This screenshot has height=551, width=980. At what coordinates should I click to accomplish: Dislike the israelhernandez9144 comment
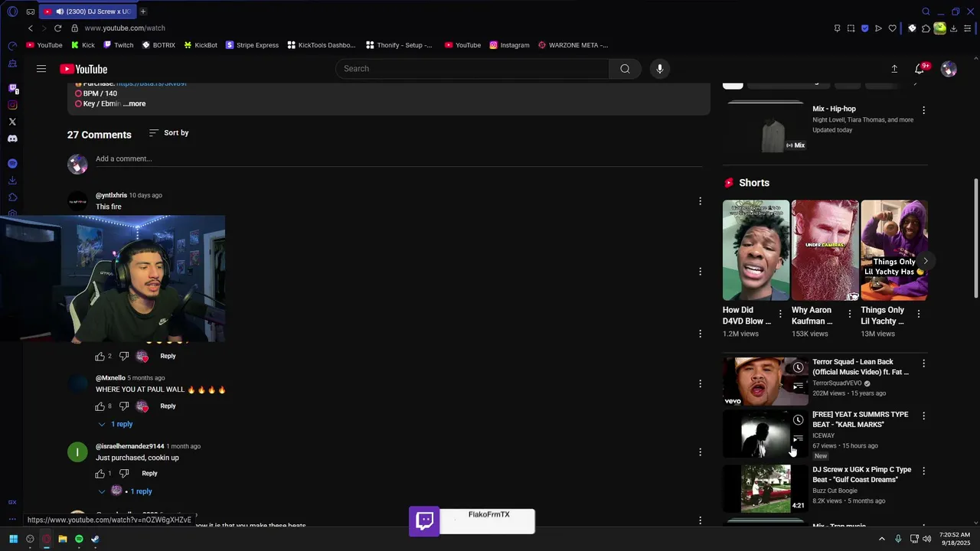click(x=124, y=474)
